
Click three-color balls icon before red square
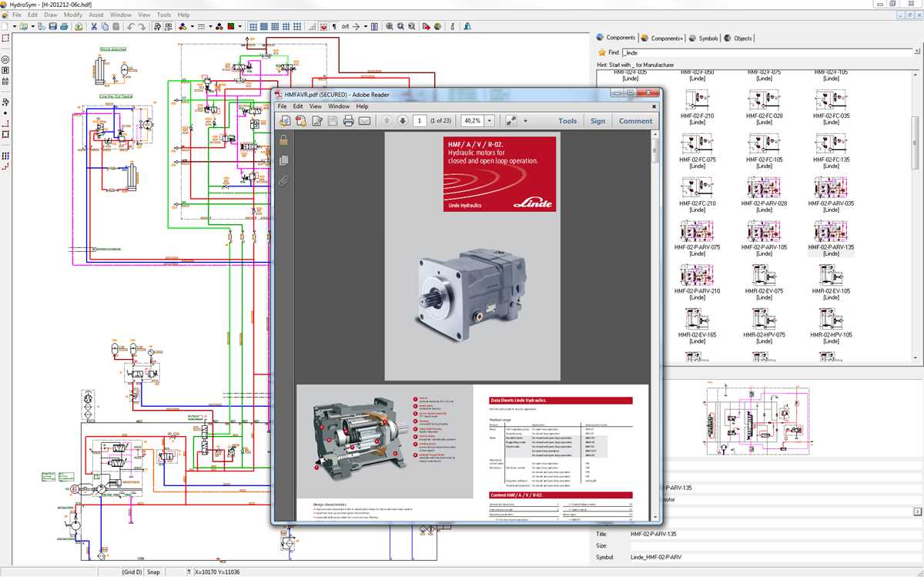tap(219, 26)
